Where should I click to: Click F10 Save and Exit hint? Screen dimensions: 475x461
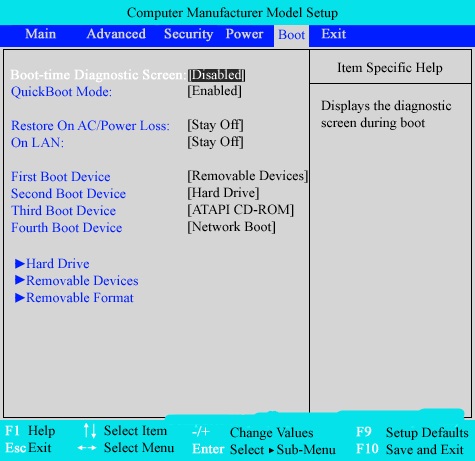[x=410, y=449]
